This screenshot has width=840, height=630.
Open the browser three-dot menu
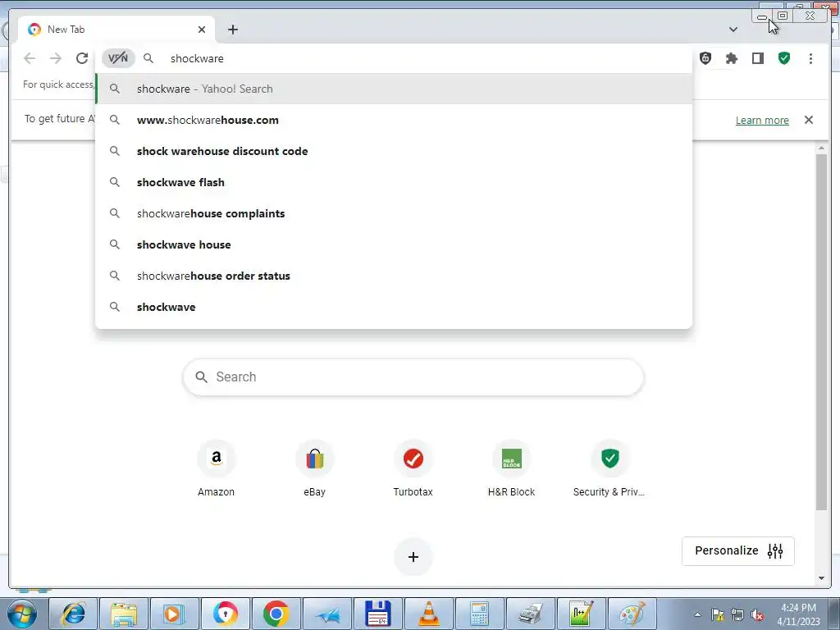tap(810, 58)
